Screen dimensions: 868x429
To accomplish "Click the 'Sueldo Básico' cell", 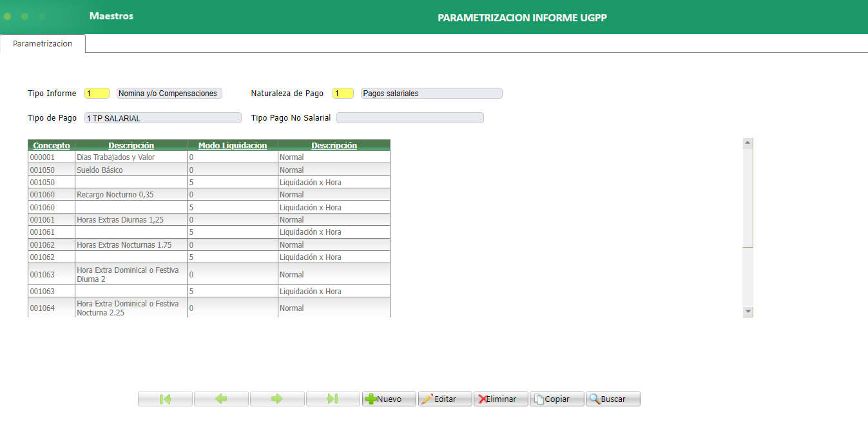I will coord(131,170).
